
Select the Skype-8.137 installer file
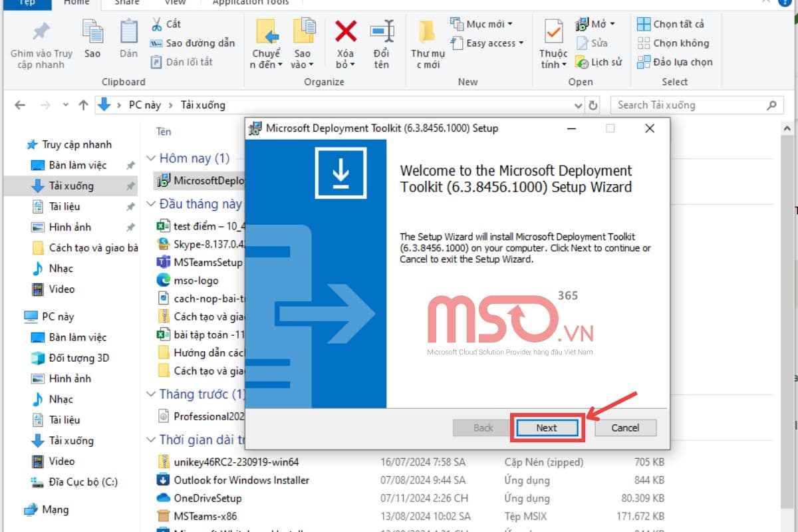click(x=201, y=244)
